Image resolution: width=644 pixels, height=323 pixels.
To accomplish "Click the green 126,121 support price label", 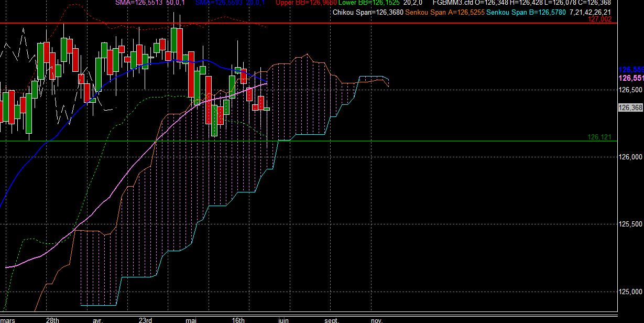I will click(600, 137).
